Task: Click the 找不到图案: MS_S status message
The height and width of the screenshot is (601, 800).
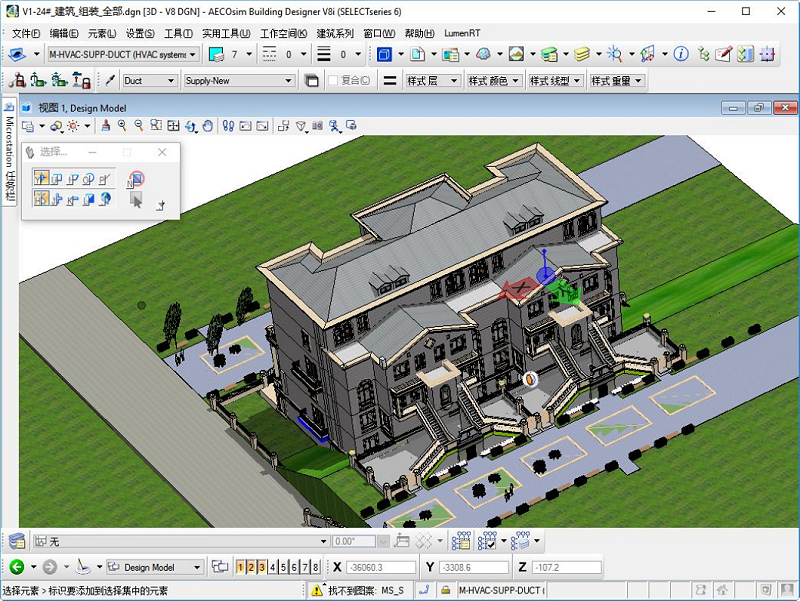Action: point(366,590)
